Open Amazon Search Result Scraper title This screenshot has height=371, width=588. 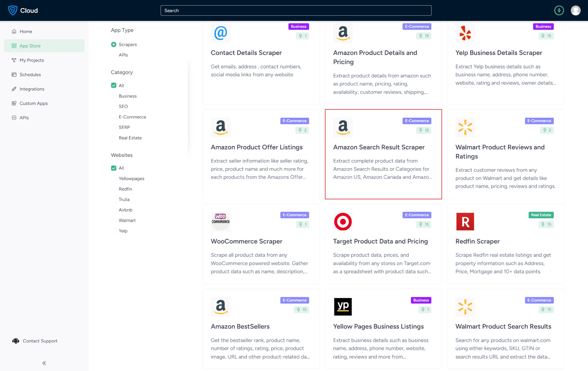pos(379,147)
